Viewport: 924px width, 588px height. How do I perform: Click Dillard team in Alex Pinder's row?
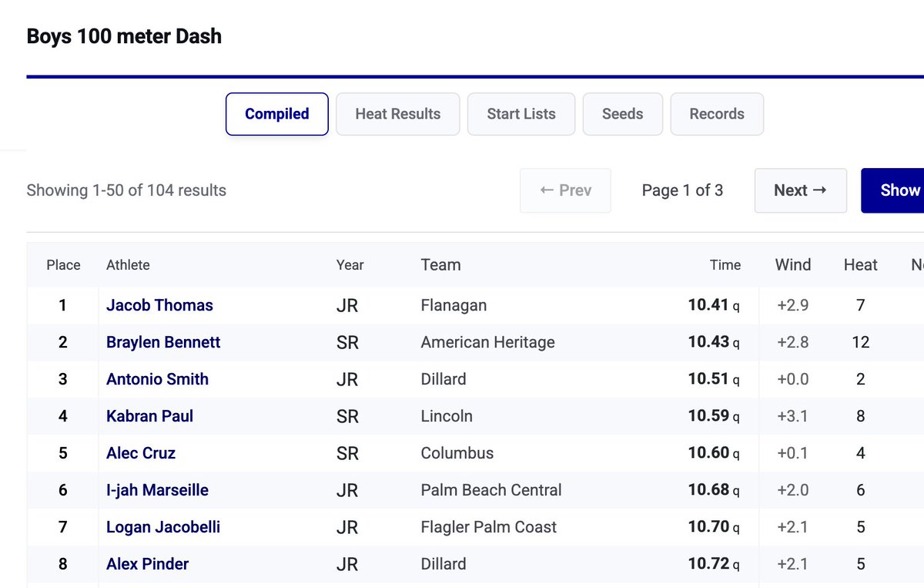click(x=444, y=564)
